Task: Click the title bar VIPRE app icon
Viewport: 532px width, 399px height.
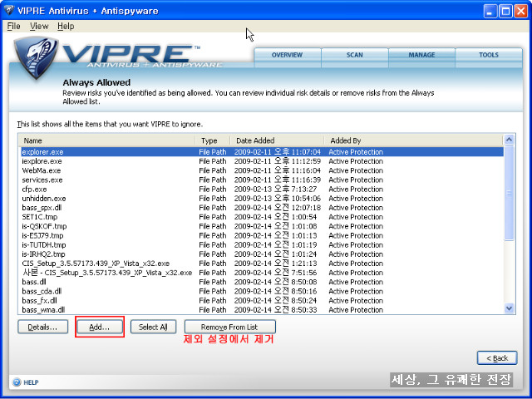Action: coord(9,11)
